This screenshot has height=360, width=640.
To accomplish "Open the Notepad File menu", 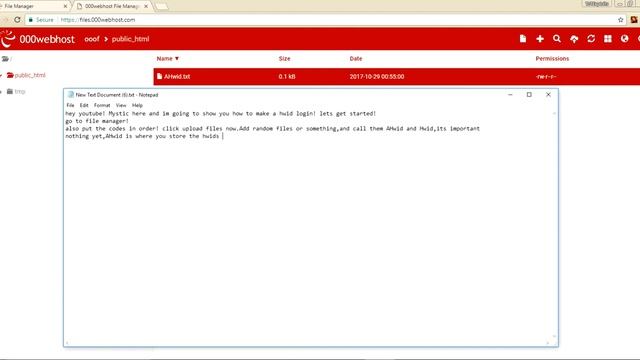I will [x=70, y=105].
